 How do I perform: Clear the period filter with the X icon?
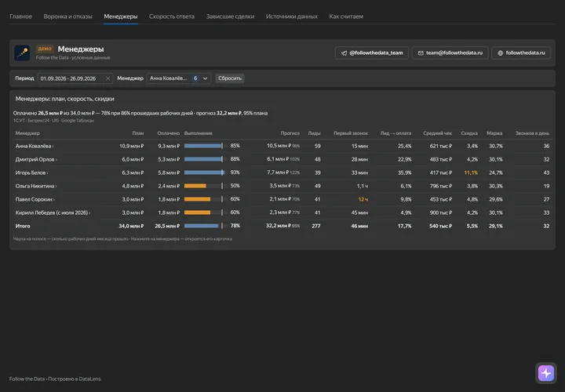(x=108, y=78)
